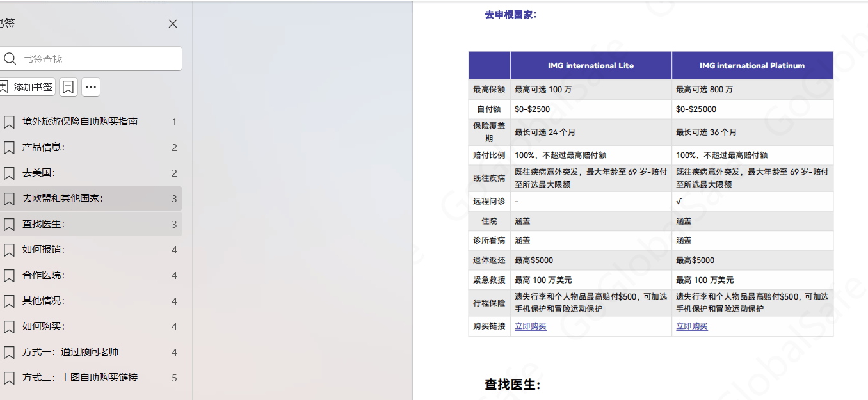
Task: Click bookmark icon beside 方式二：上图自助购买链接
Action: (9, 378)
